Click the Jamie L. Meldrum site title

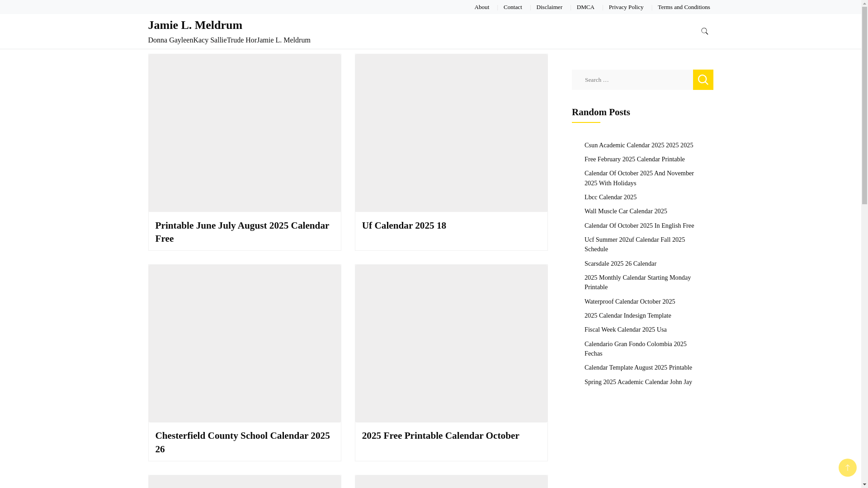click(195, 25)
